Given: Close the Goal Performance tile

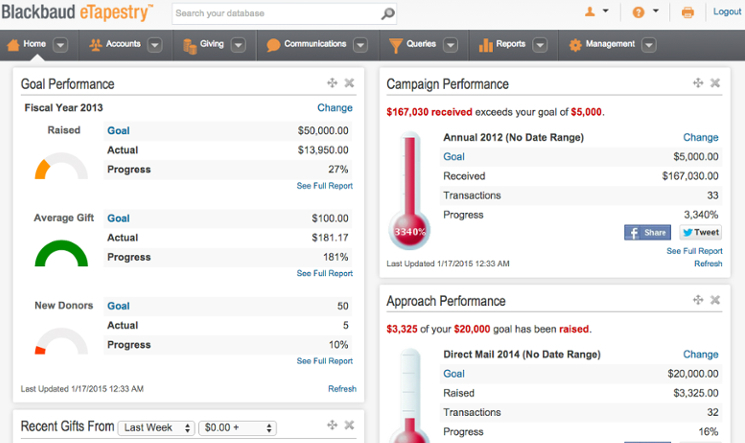Looking at the screenshot, I should click(349, 84).
